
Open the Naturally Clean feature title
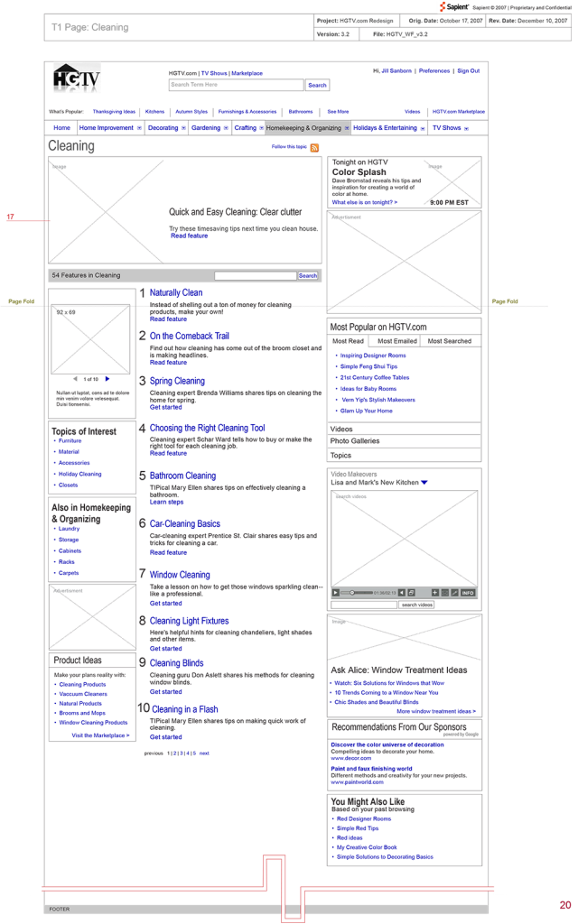(x=176, y=292)
